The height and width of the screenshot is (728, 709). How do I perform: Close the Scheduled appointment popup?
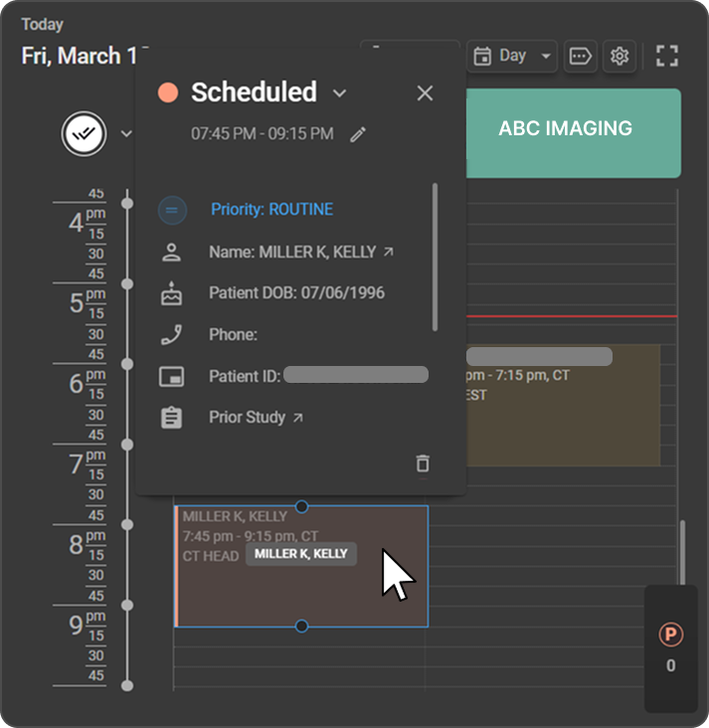click(425, 93)
